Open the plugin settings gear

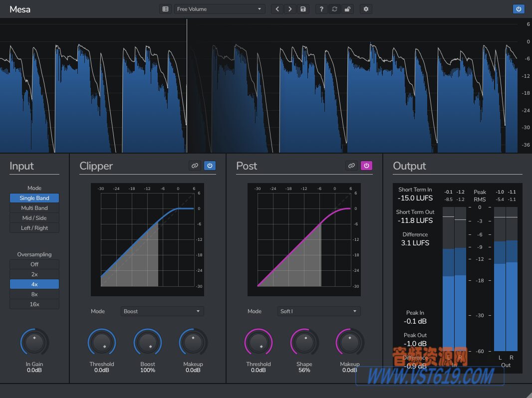click(x=366, y=9)
